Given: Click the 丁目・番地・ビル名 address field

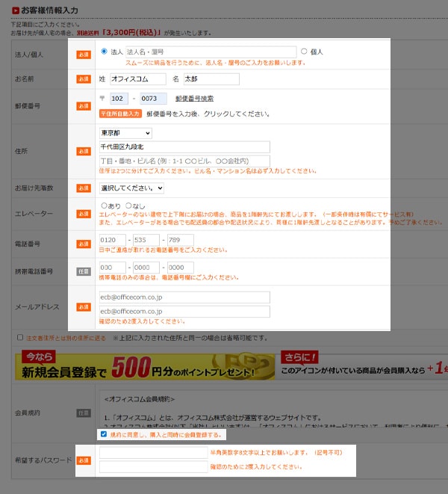Looking at the screenshot, I should click(184, 161).
